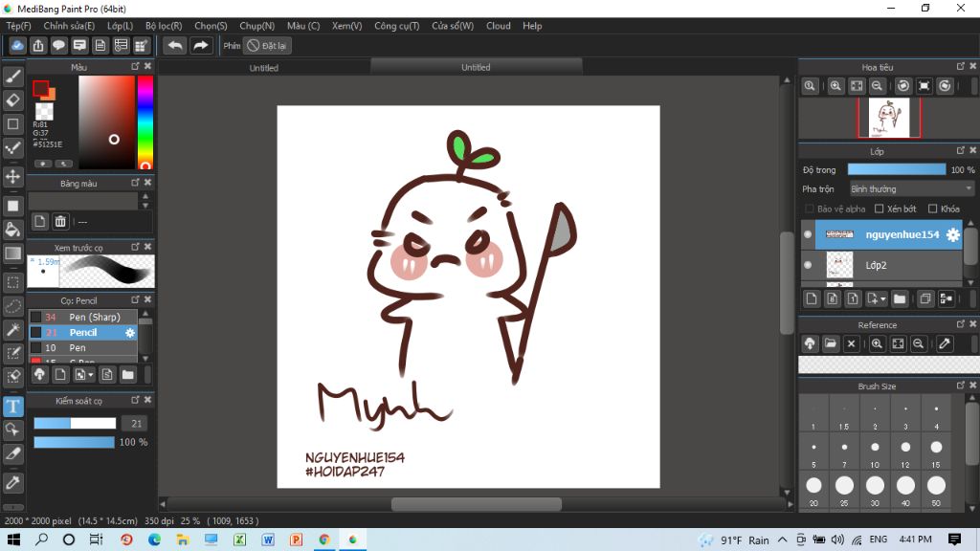The height and width of the screenshot is (551, 980).
Task: Select the 10 Pen brush row
Action: pyautogui.click(x=83, y=348)
